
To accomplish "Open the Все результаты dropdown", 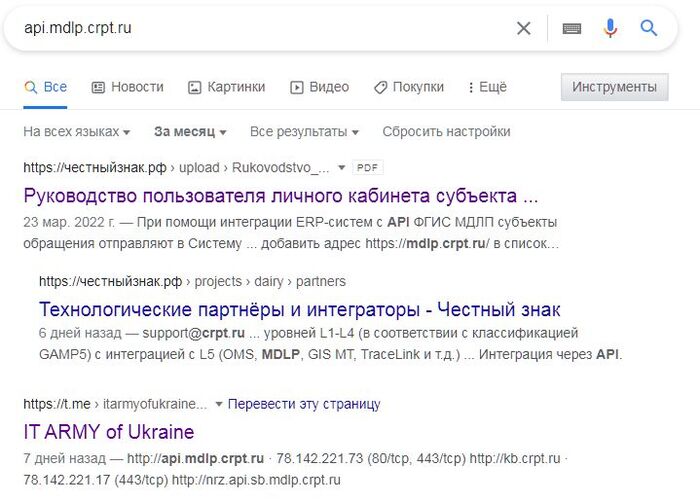I will [304, 132].
